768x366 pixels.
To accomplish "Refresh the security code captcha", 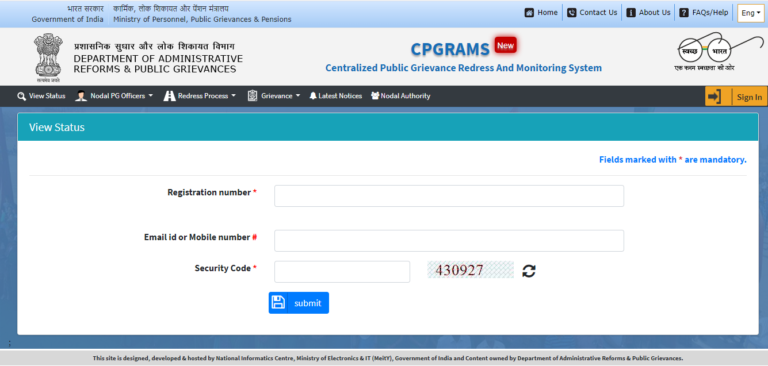I will 528,271.
